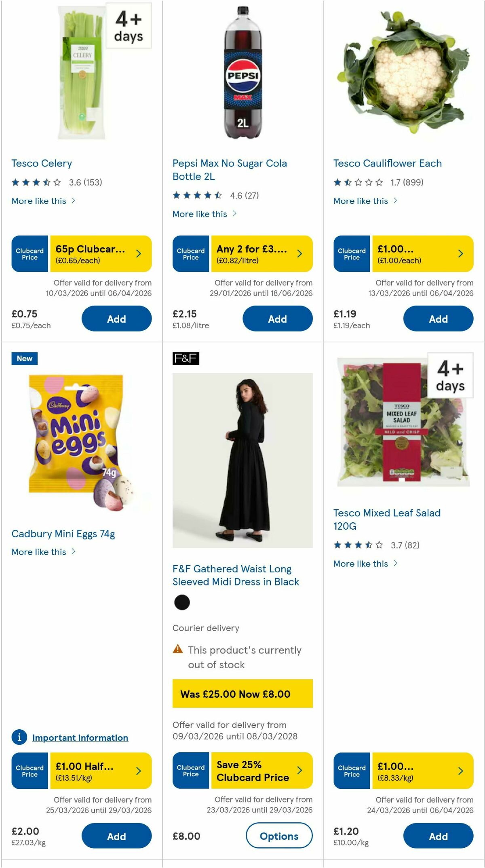The height and width of the screenshot is (868, 485).
Task: Add Pepsi Max 2L bottle to basket
Action: (x=277, y=319)
